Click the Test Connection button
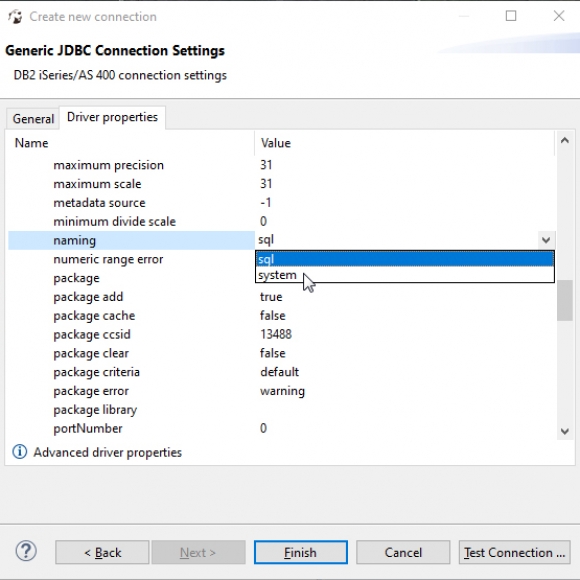The image size is (580, 580). (514, 552)
